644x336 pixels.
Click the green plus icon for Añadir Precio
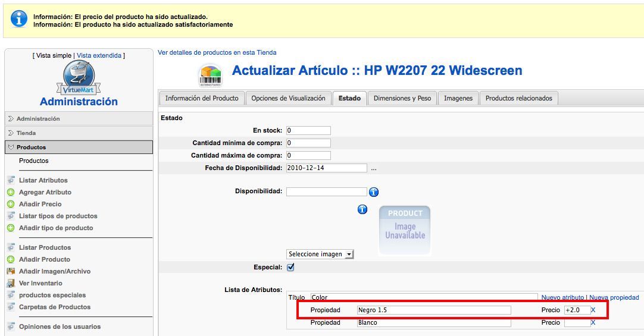11,204
